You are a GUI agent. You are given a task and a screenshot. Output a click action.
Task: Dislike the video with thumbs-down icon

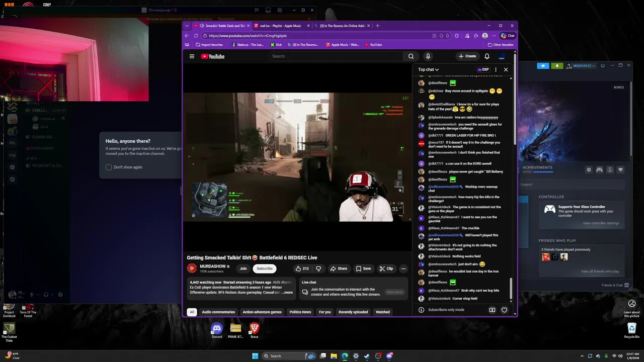(318, 268)
